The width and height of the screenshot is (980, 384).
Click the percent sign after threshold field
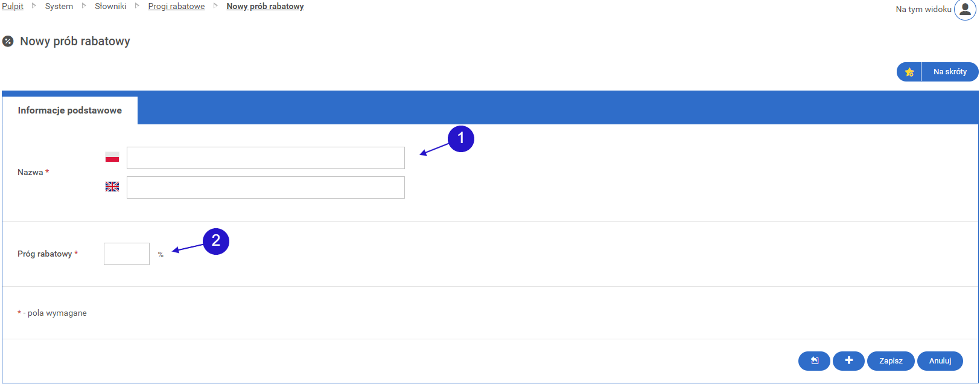pyautogui.click(x=161, y=255)
